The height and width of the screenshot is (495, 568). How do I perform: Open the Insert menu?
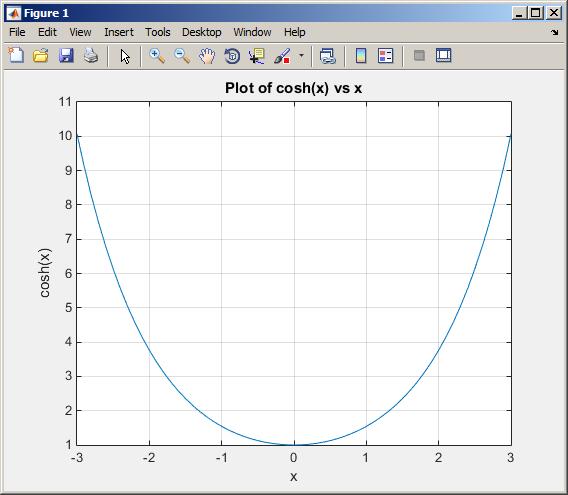(x=119, y=32)
